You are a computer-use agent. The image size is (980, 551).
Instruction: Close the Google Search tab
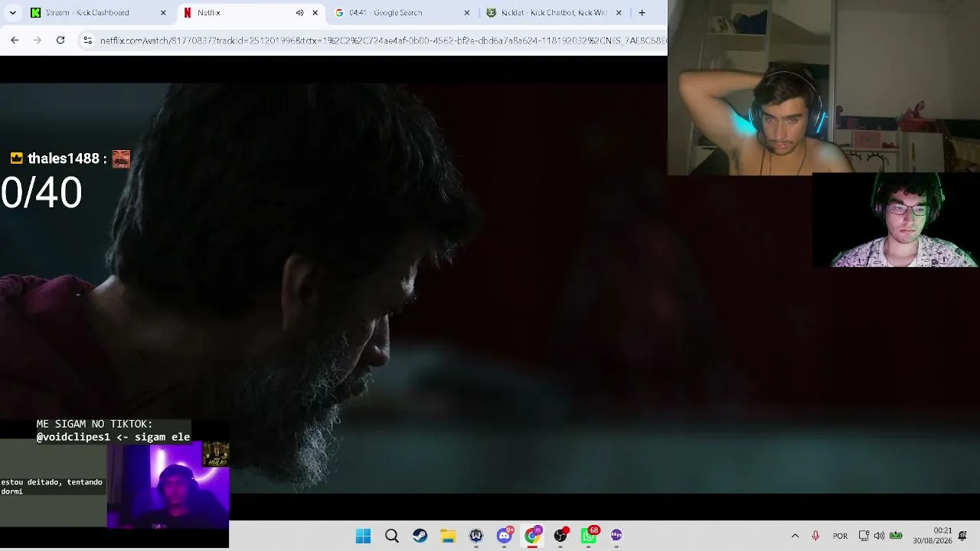tap(467, 12)
